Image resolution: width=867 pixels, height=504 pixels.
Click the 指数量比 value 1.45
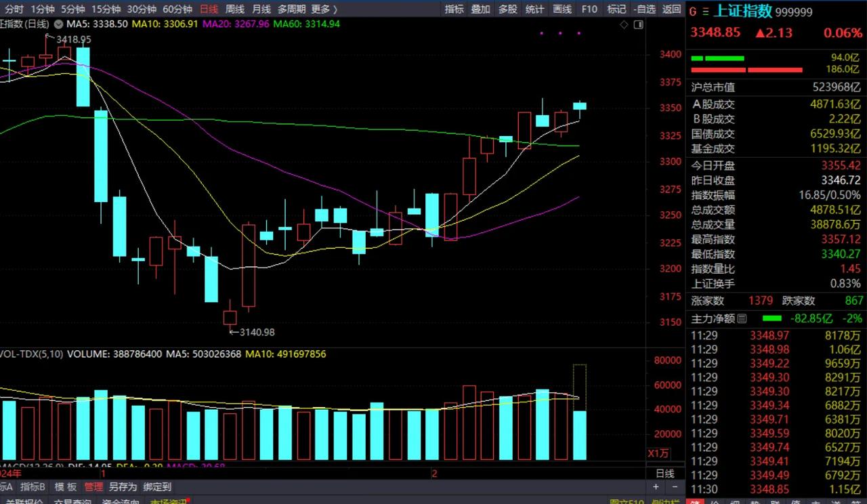850,269
